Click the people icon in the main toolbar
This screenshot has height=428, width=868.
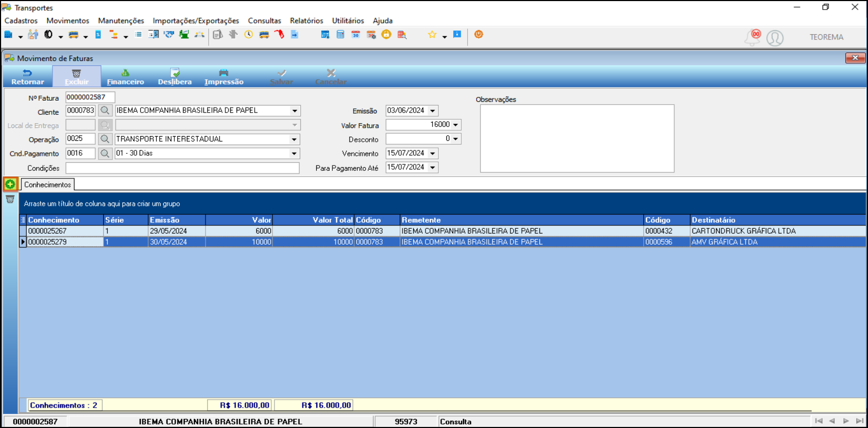33,34
